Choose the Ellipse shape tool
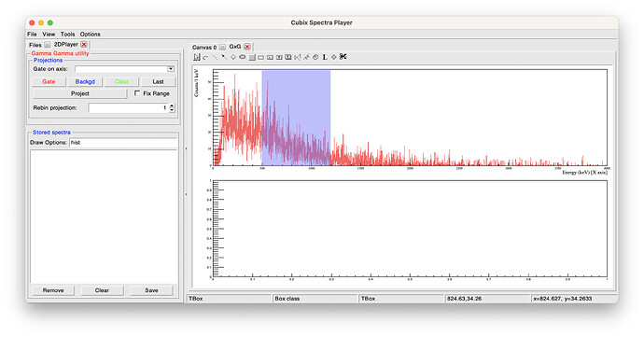Screen dimensions: 644x337 [x=243, y=57]
